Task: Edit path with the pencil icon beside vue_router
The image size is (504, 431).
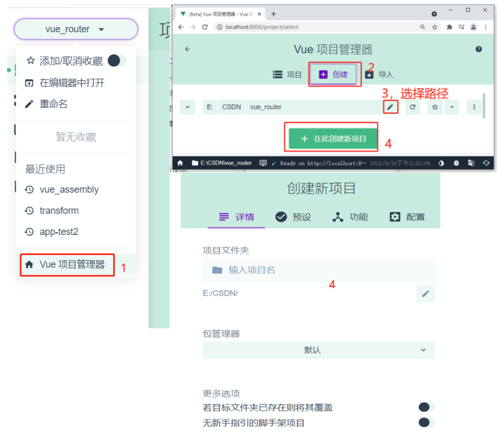Action: coord(391,107)
